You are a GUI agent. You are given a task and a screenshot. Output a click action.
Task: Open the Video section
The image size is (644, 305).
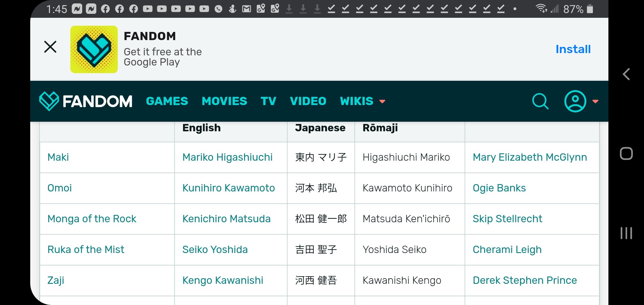tap(308, 101)
